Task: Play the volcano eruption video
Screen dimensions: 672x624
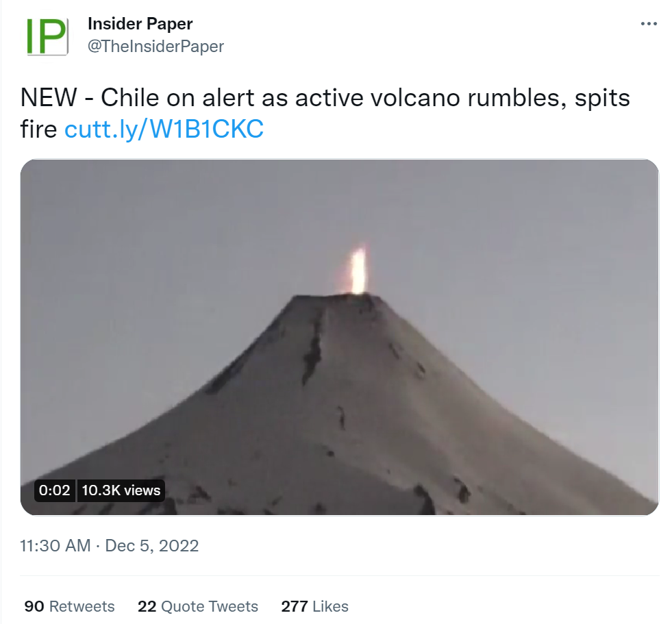Action: click(340, 337)
